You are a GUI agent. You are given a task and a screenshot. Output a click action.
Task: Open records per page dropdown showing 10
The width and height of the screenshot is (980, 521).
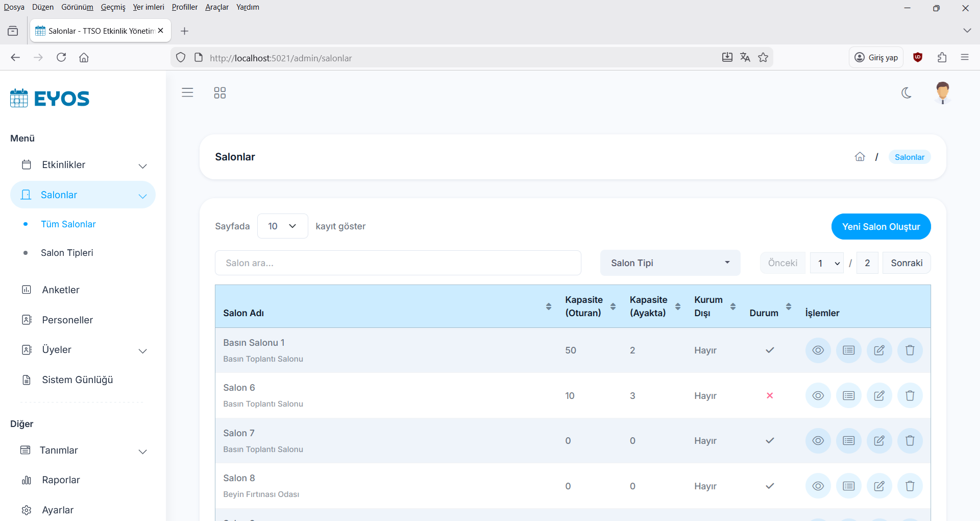pos(282,226)
